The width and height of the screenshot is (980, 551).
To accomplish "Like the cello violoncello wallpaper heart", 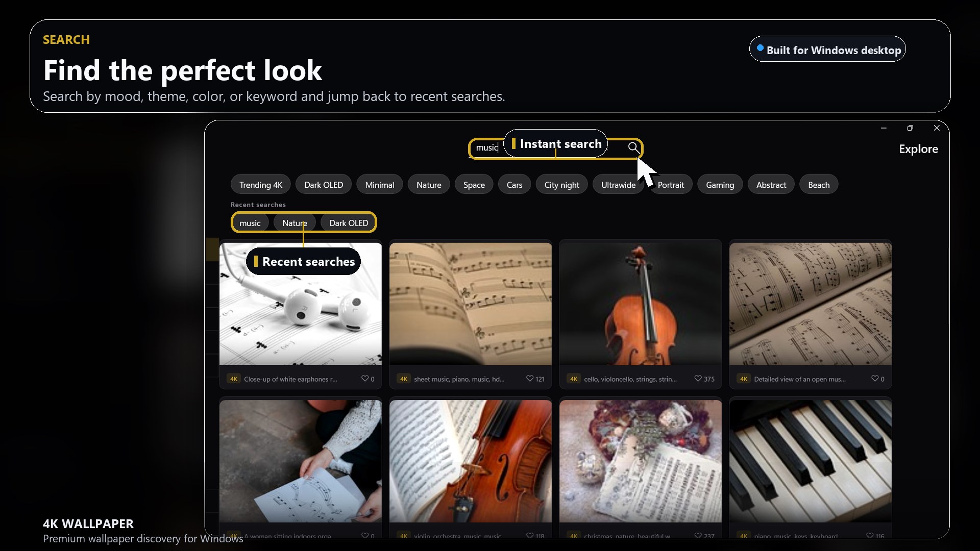I will (x=698, y=379).
